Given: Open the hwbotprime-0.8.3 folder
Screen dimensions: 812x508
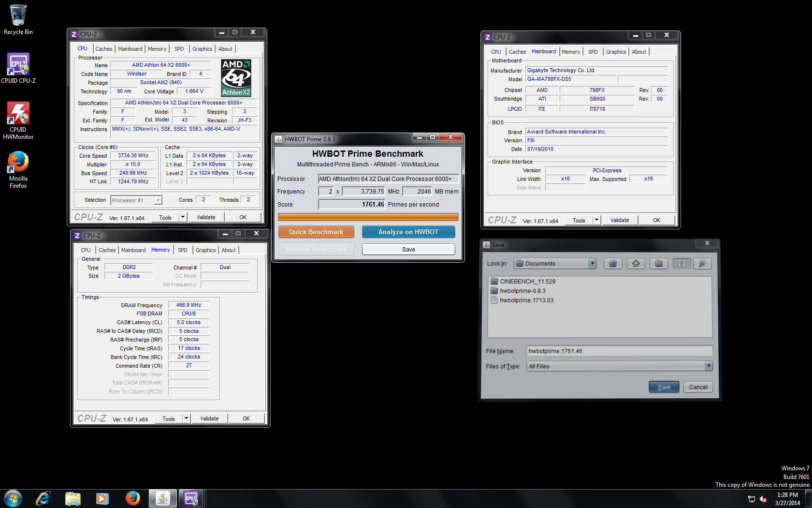Looking at the screenshot, I should pyautogui.click(x=518, y=291).
